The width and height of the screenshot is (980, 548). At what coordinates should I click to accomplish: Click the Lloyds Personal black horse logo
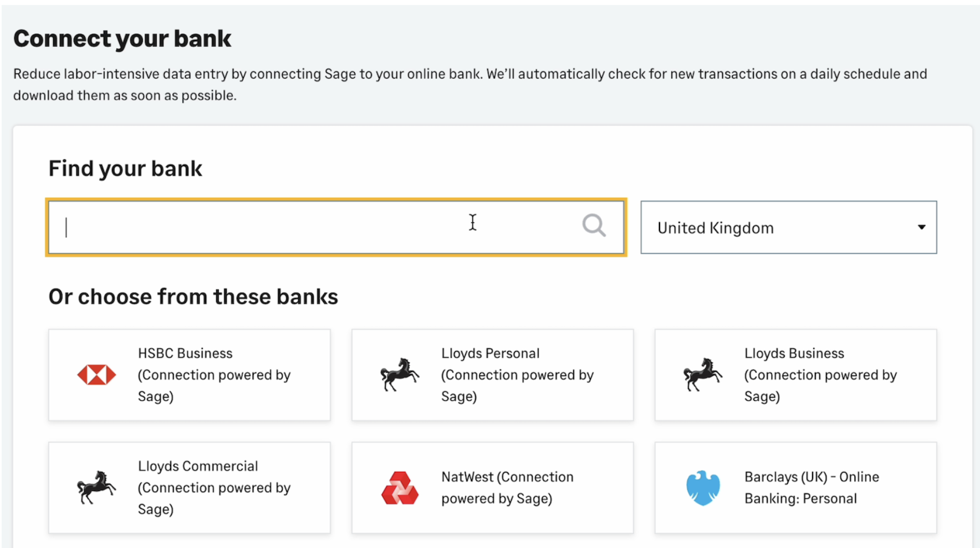pos(399,375)
